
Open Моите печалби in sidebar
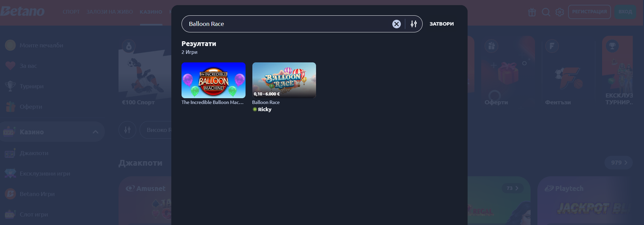point(42,45)
